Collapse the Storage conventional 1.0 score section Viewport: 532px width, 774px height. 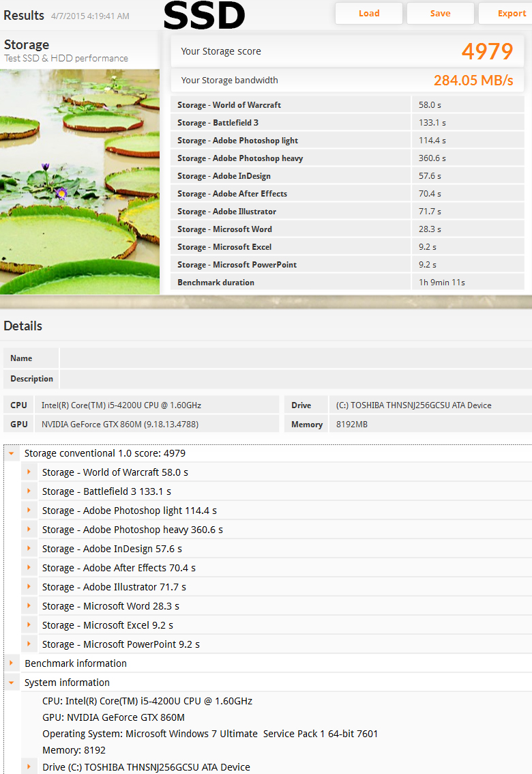pos(12,453)
